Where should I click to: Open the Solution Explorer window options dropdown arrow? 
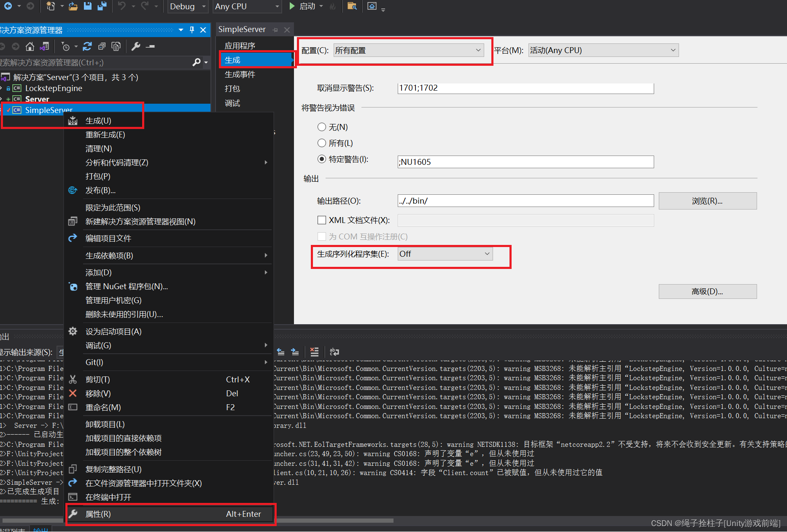tap(181, 30)
